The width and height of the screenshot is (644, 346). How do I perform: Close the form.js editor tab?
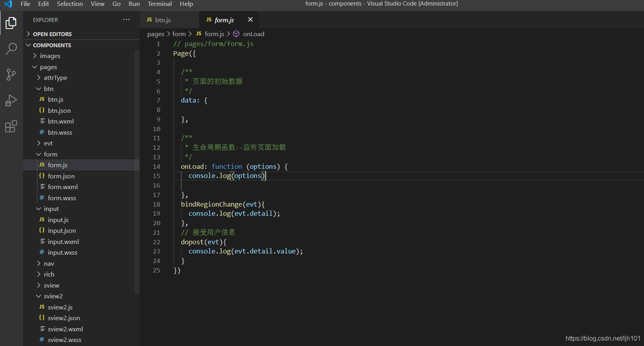[x=250, y=19]
